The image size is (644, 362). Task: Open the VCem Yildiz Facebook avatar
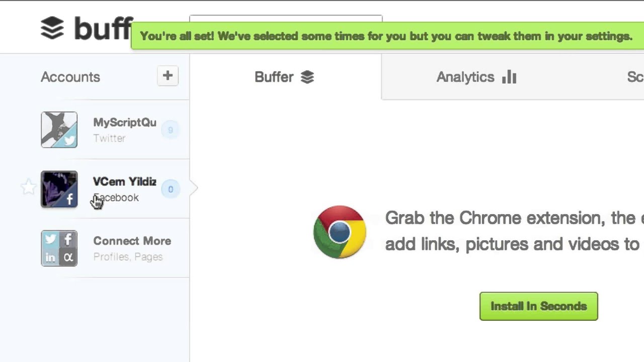59,189
